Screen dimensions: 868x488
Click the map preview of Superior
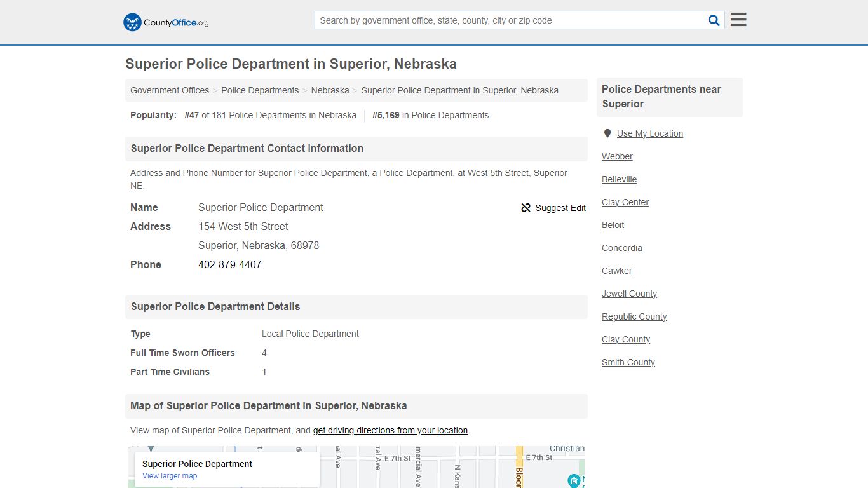click(x=356, y=467)
